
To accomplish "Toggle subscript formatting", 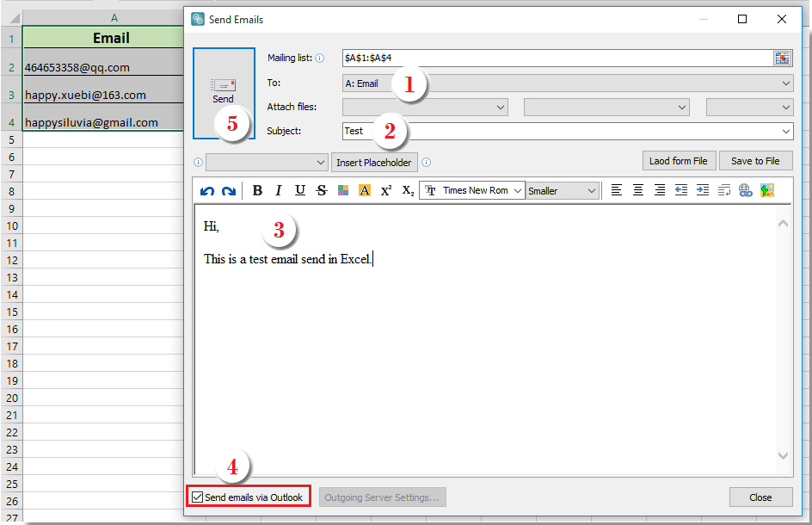I will pos(407,190).
